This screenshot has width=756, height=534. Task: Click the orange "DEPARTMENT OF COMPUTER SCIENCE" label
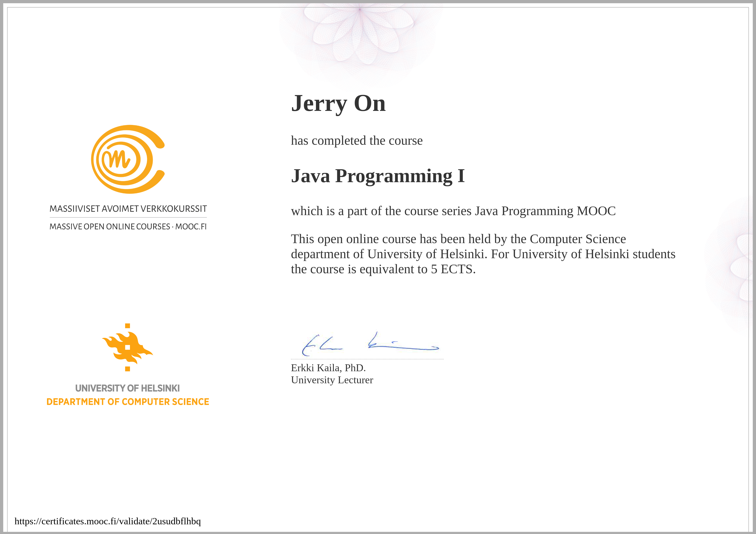pos(128,402)
